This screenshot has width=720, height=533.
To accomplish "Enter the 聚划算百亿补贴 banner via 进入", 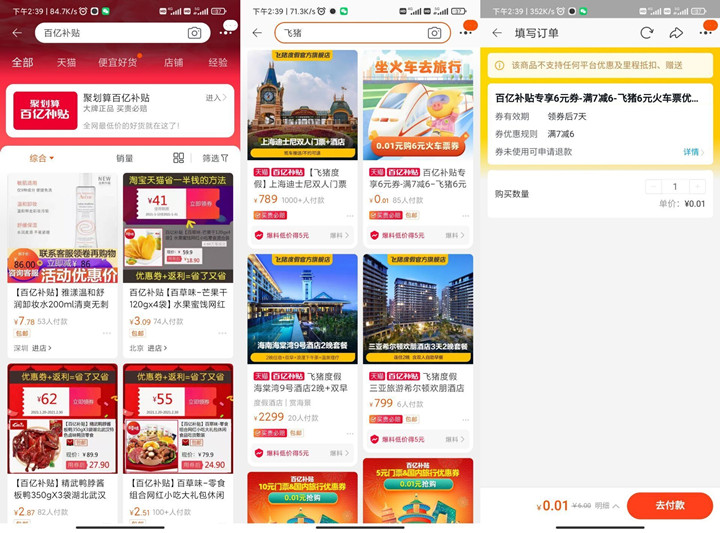I will 215,98.
